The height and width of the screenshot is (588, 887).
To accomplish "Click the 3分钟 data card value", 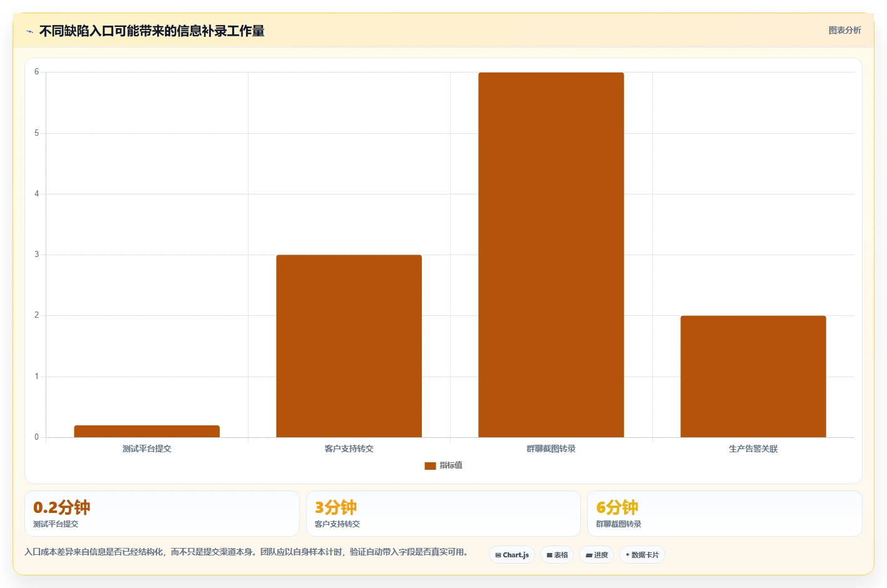I will 336,507.
